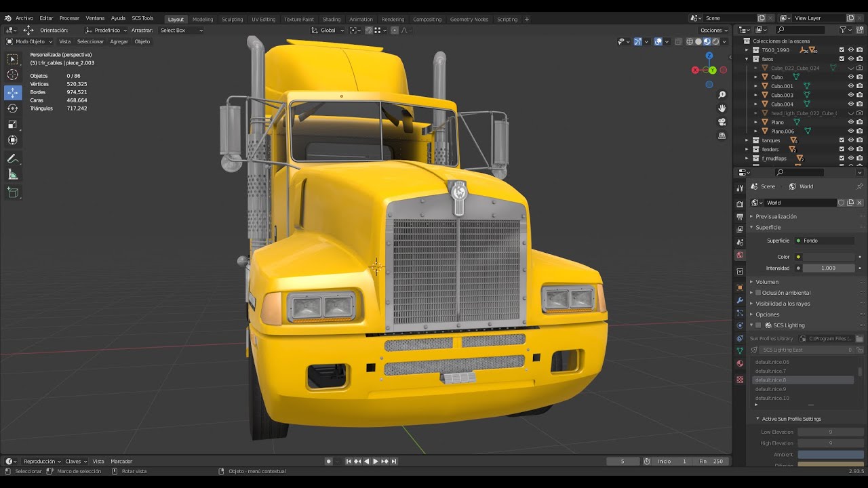Image resolution: width=868 pixels, height=488 pixels.
Task: Hide the Plano.006 object in viewport
Action: [x=850, y=131]
